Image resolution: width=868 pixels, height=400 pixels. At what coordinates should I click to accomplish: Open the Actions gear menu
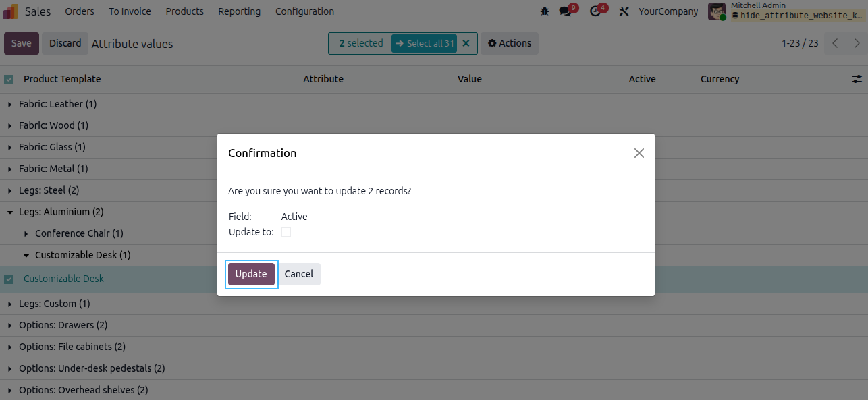pyautogui.click(x=510, y=43)
